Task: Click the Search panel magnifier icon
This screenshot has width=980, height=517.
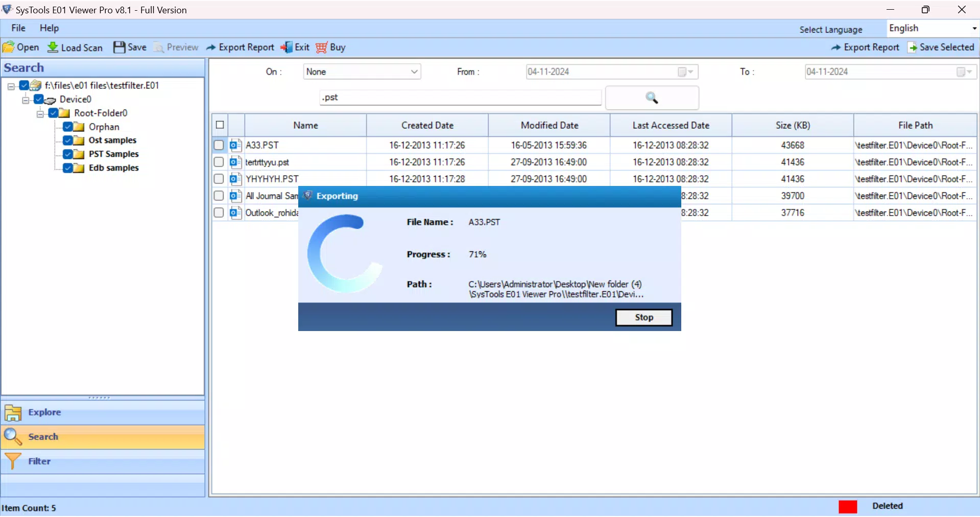Action: point(13,437)
